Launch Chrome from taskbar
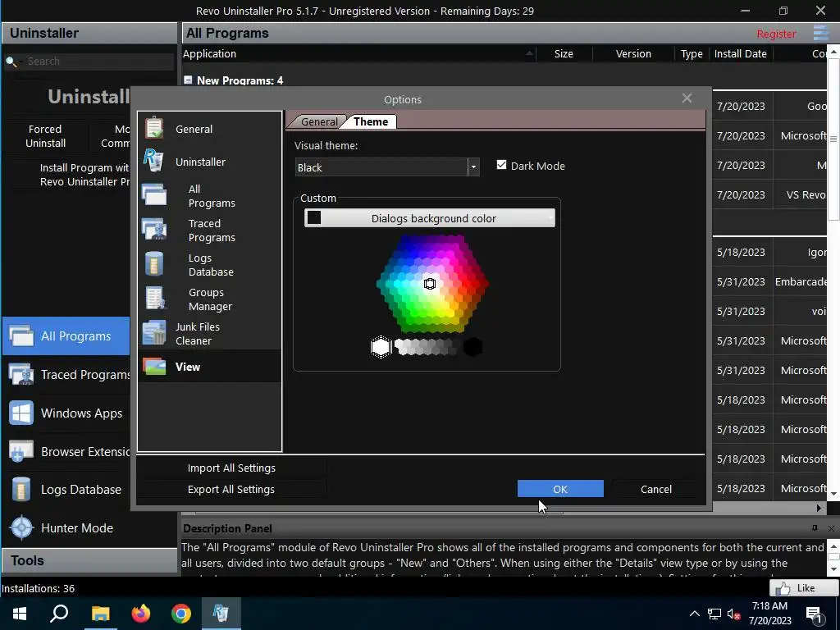 click(181, 614)
